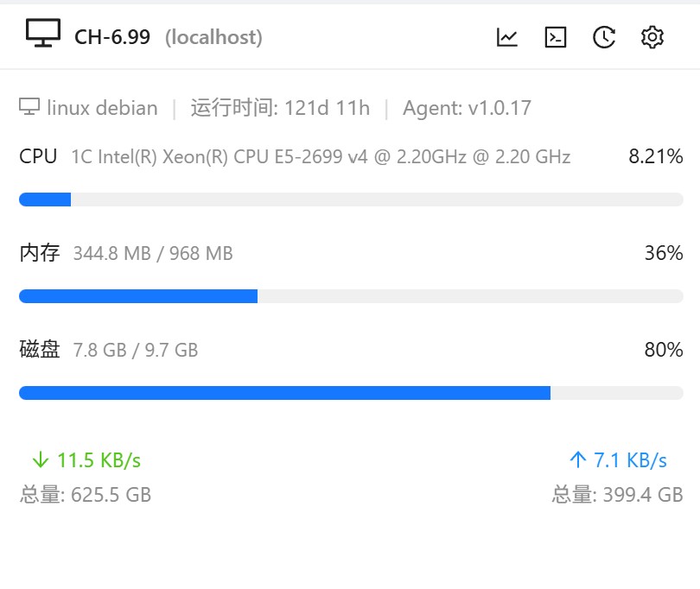Open the settings gear icon

coord(652,37)
